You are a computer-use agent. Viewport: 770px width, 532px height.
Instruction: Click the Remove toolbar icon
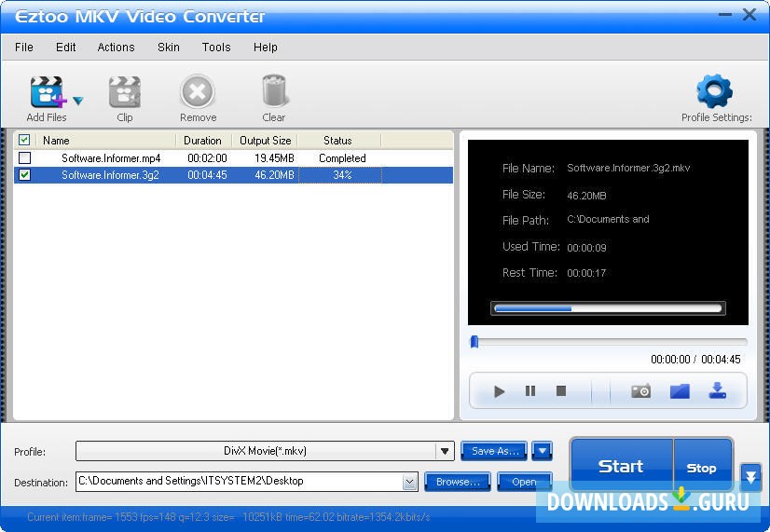[x=198, y=91]
